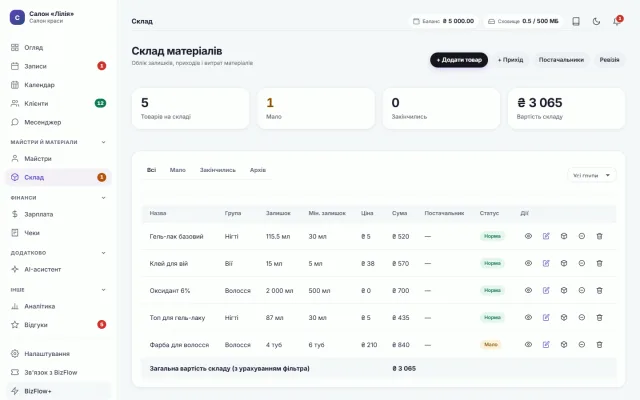
Task: Click Вартість складу card
Action: click(566, 109)
